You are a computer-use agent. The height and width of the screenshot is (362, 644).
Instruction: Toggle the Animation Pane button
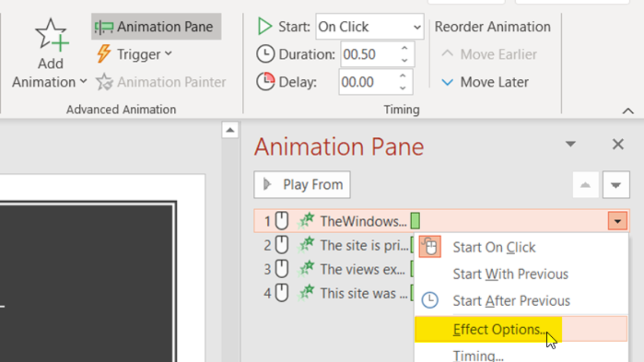pyautogui.click(x=156, y=27)
